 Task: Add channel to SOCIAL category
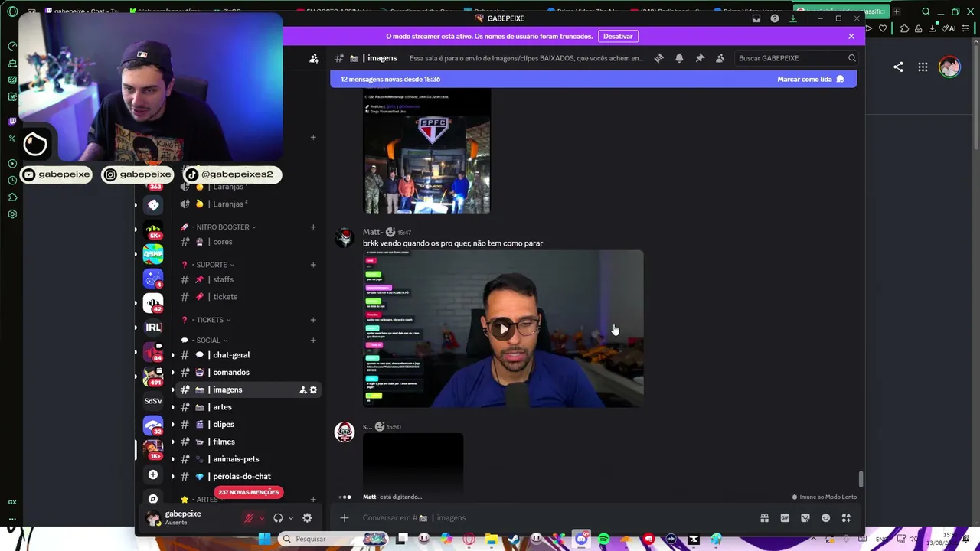click(313, 341)
